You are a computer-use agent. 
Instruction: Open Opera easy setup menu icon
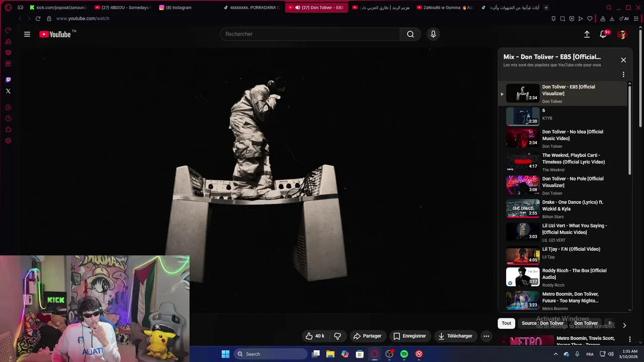tap(636, 19)
